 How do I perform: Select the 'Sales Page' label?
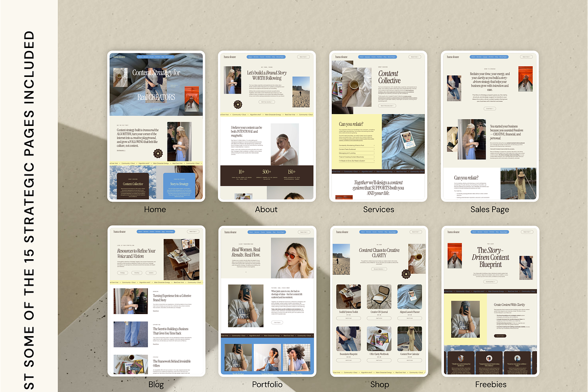[x=490, y=210]
